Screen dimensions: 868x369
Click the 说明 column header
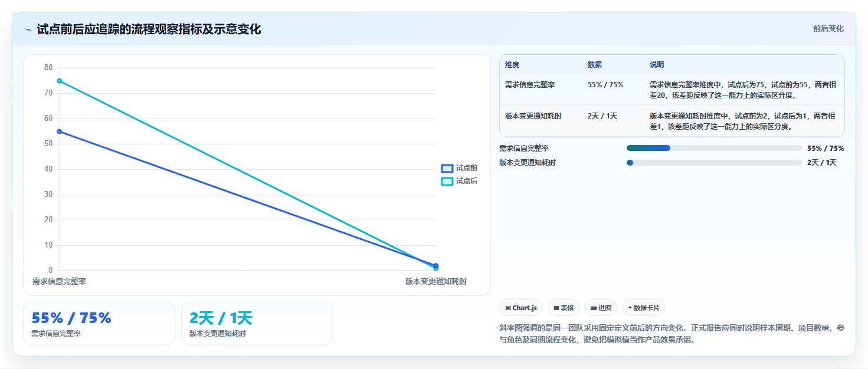[x=657, y=65]
